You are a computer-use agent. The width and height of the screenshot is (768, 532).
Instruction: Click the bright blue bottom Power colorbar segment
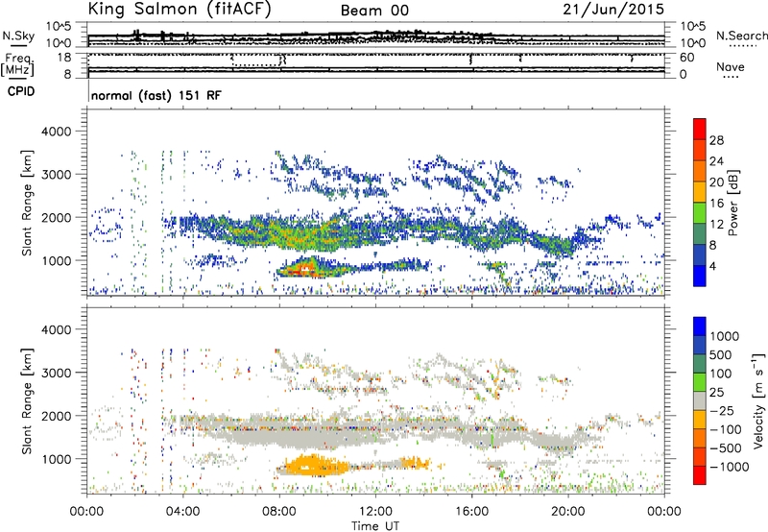click(700, 277)
